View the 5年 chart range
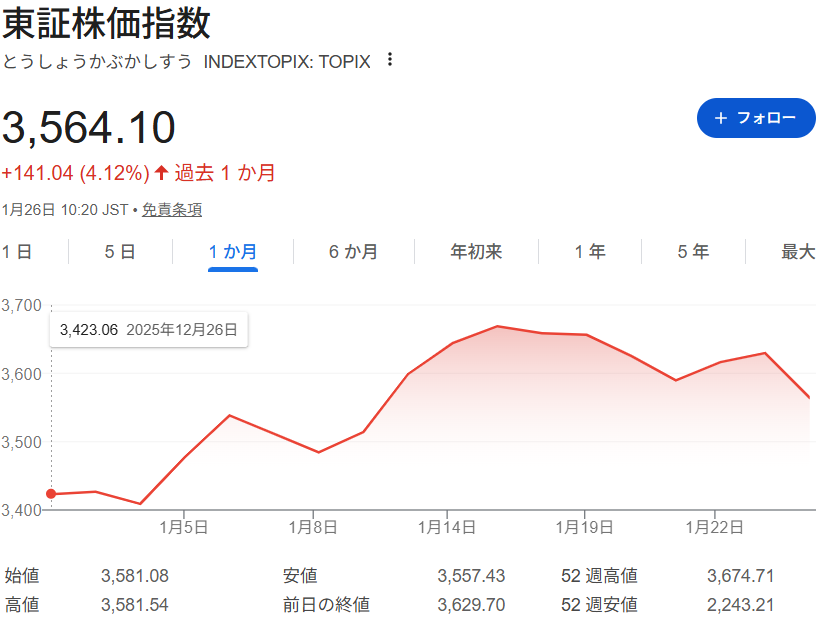Screen dimensions: 831x623 693,252
